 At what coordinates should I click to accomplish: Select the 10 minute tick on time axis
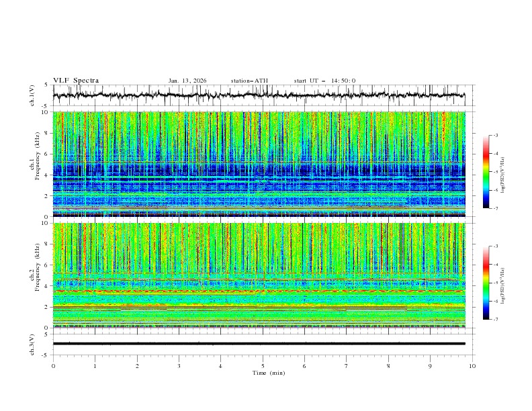coord(472,366)
